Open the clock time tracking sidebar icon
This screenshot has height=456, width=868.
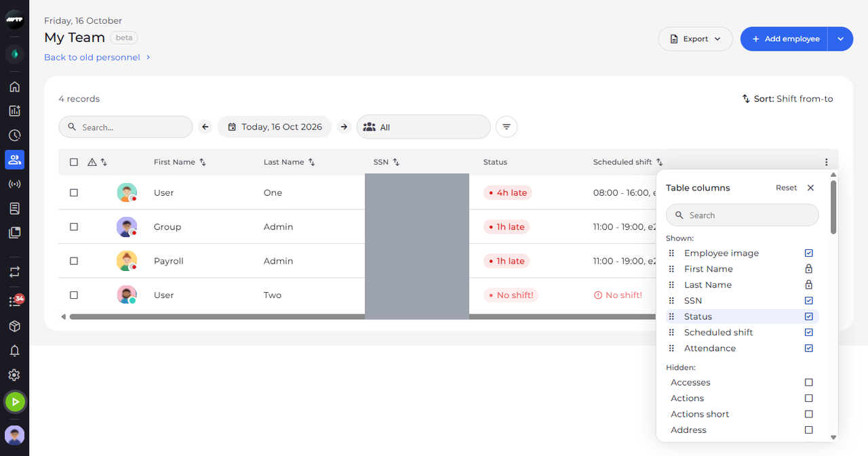[x=14, y=136]
